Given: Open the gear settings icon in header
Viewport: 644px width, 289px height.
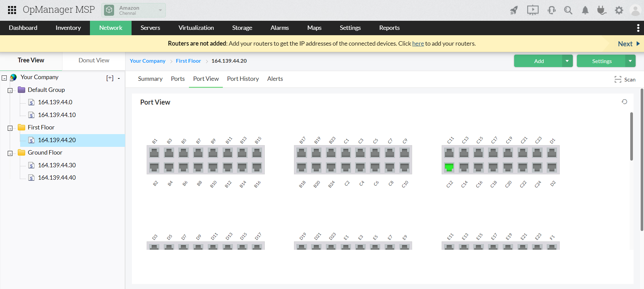Looking at the screenshot, I should [619, 10].
